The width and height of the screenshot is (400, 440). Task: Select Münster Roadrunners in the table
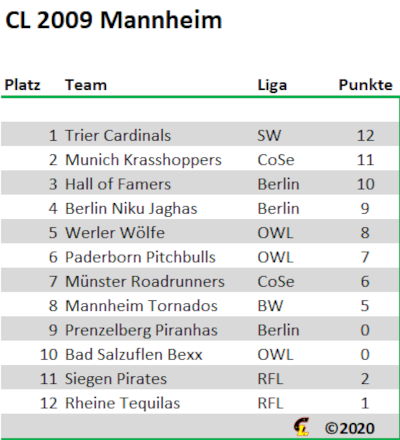tap(145, 281)
